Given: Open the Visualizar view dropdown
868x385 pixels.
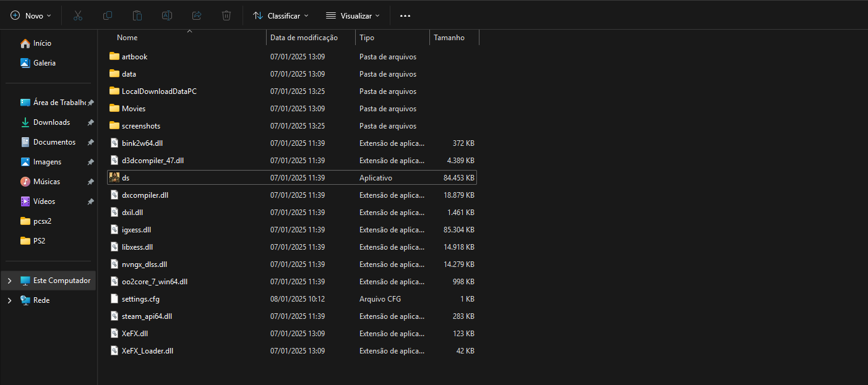Looking at the screenshot, I should point(353,15).
